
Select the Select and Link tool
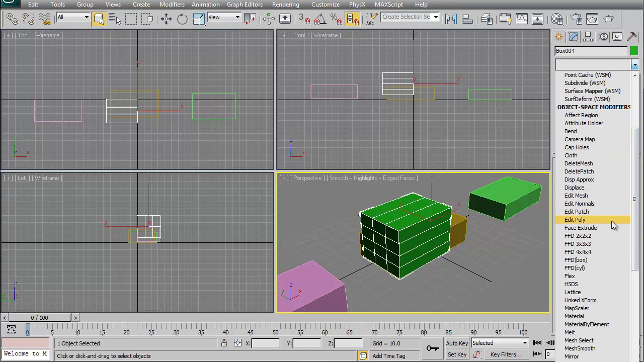[12, 19]
